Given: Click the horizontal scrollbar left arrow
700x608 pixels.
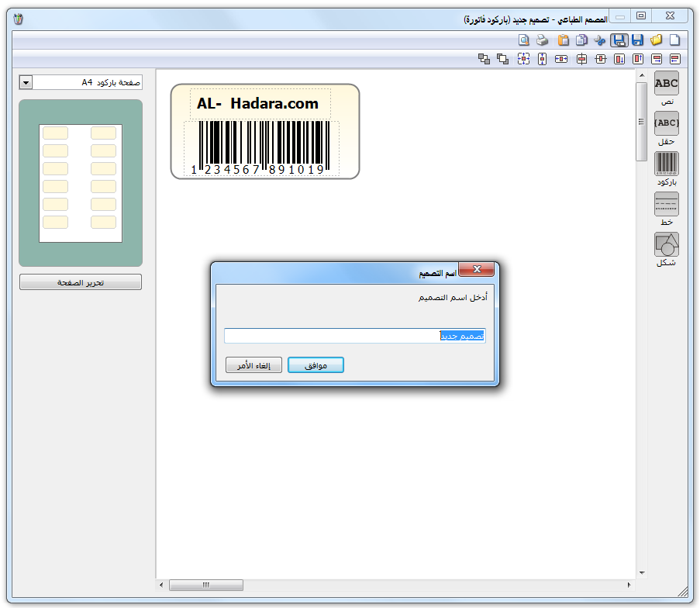Looking at the screenshot, I should click(161, 585).
